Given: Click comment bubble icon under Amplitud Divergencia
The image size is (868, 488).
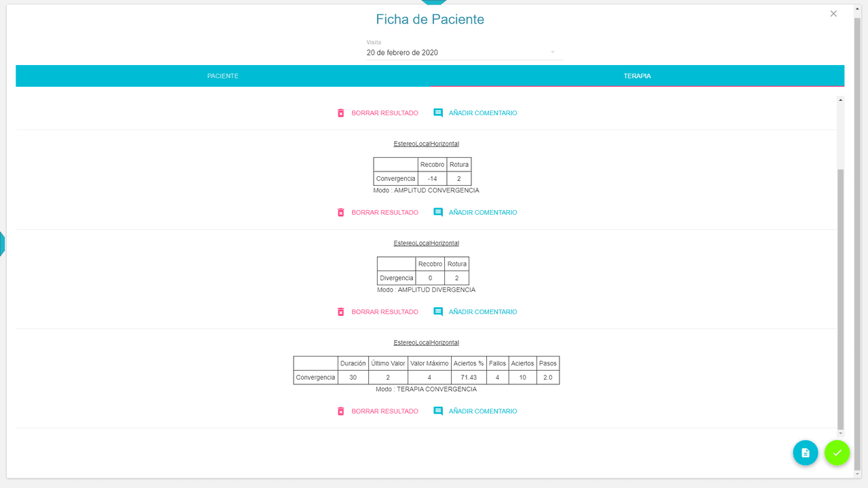Looking at the screenshot, I should [x=438, y=312].
